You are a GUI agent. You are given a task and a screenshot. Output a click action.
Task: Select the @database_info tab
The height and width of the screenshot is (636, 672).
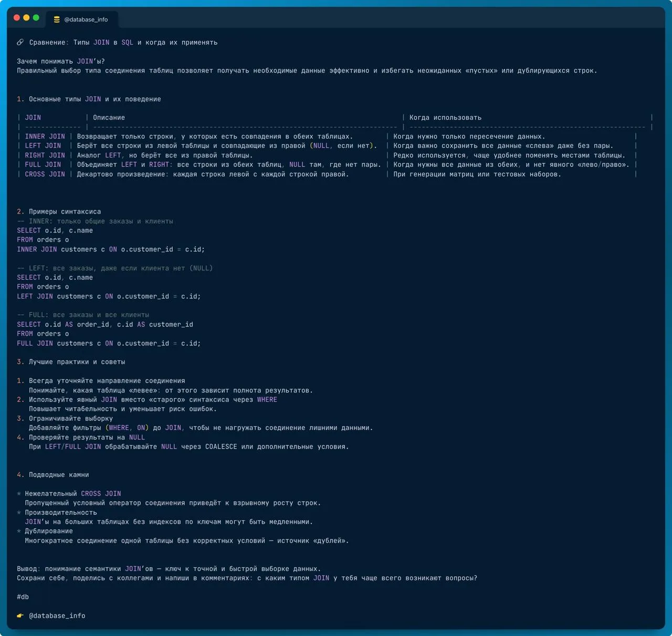tap(82, 19)
